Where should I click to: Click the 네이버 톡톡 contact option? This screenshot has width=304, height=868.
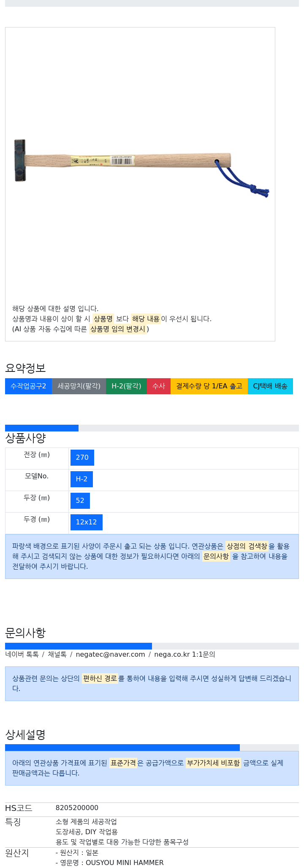22,655
